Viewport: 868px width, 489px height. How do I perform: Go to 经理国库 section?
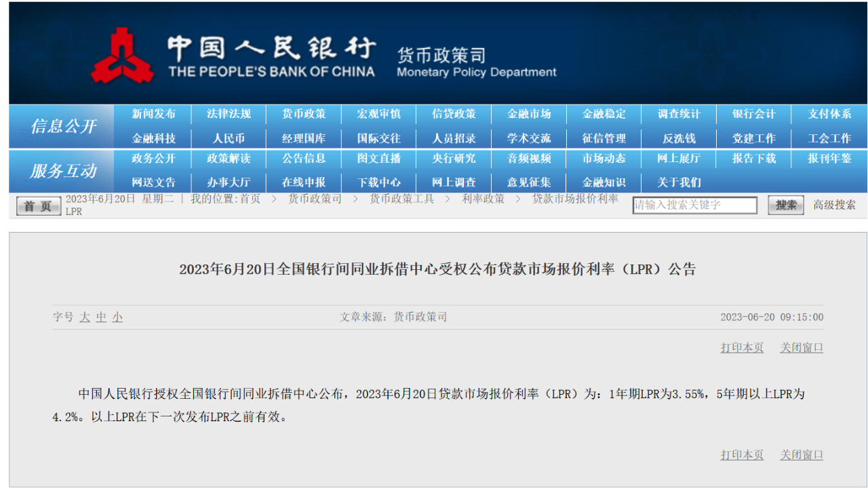coord(304,138)
